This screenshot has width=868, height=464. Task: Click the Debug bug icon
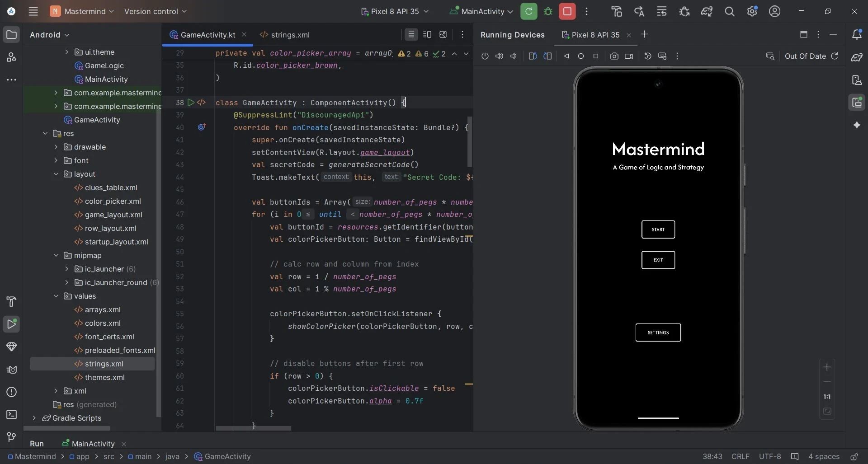coord(548,11)
